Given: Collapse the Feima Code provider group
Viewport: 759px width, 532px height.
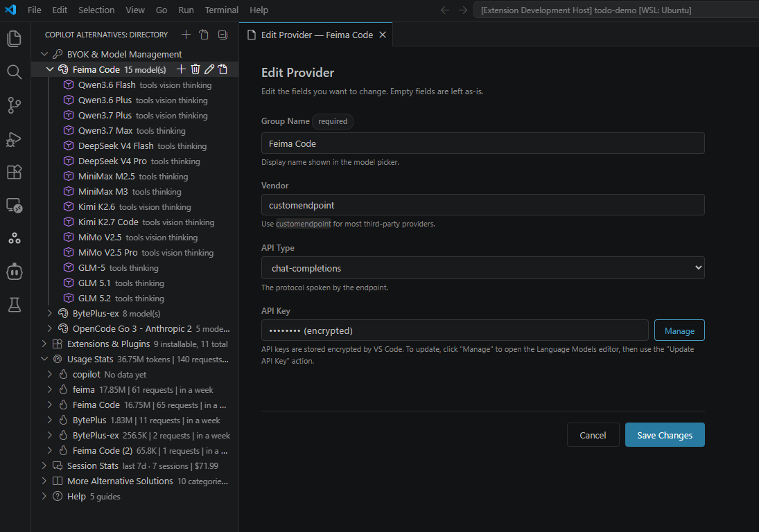Looking at the screenshot, I should (49, 69).
